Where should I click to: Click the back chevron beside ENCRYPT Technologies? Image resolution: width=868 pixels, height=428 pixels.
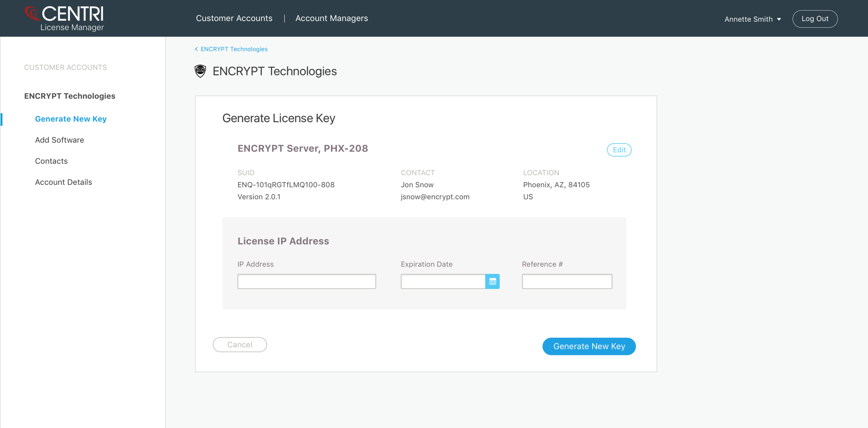[196, 49]
